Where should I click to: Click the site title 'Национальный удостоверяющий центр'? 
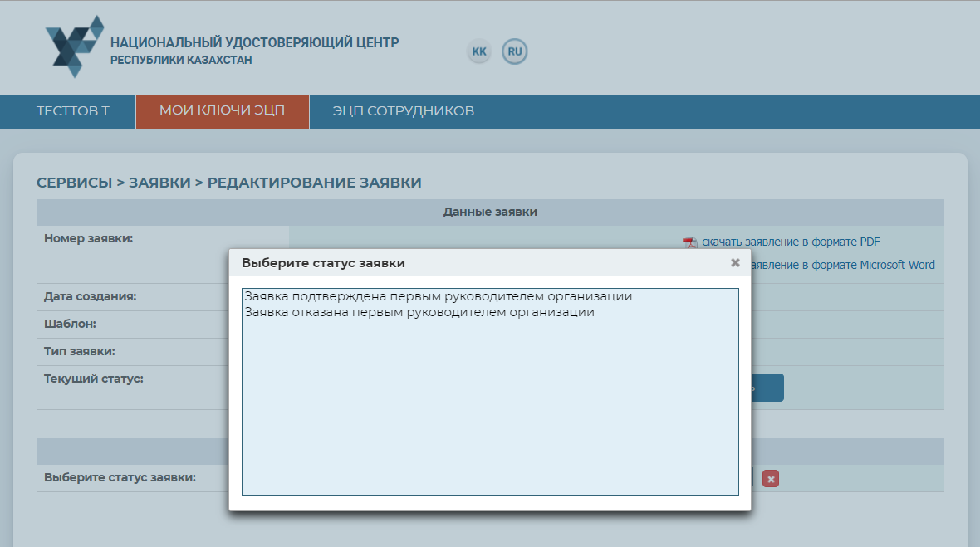click(254, 42)
